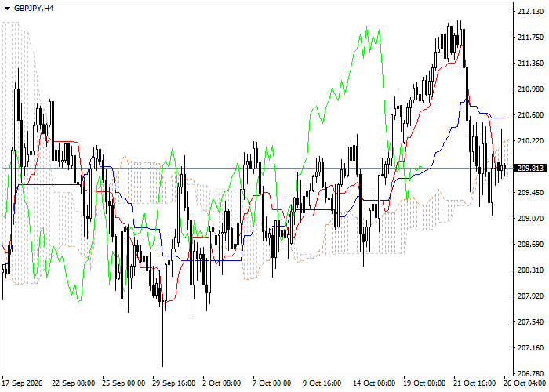
Task: Select the 26 Oct 04:00 time label
Action: coord(525,383)
